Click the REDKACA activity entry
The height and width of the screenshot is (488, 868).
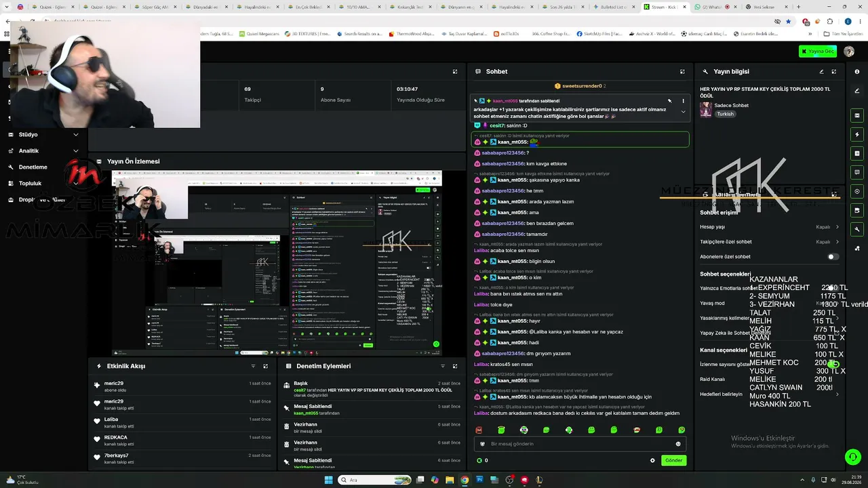click(182, 441)
